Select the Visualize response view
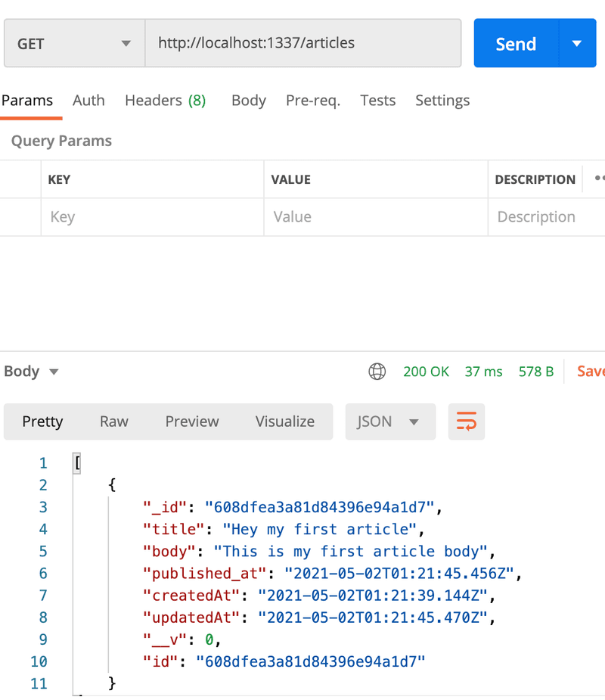 (284, 422)
